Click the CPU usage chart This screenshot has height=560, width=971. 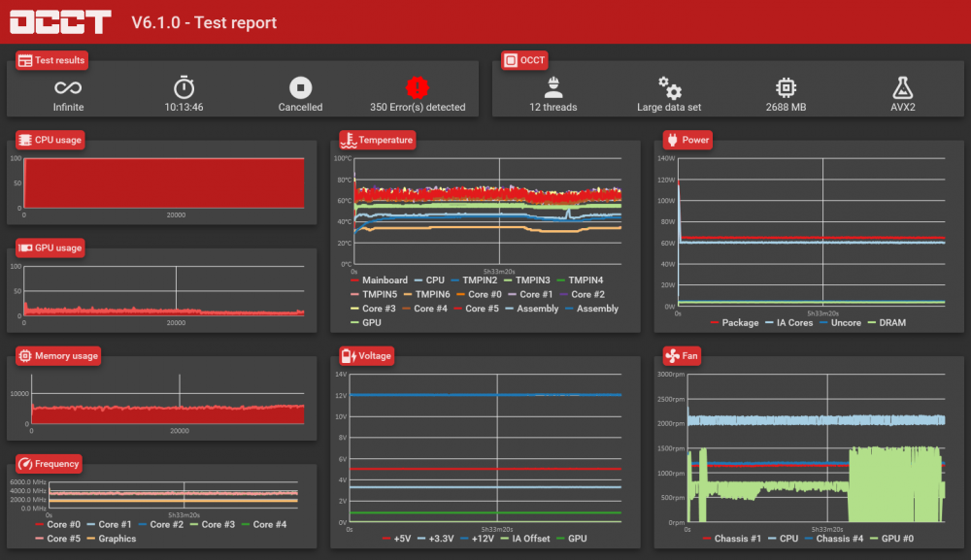(x=163, y=183)
